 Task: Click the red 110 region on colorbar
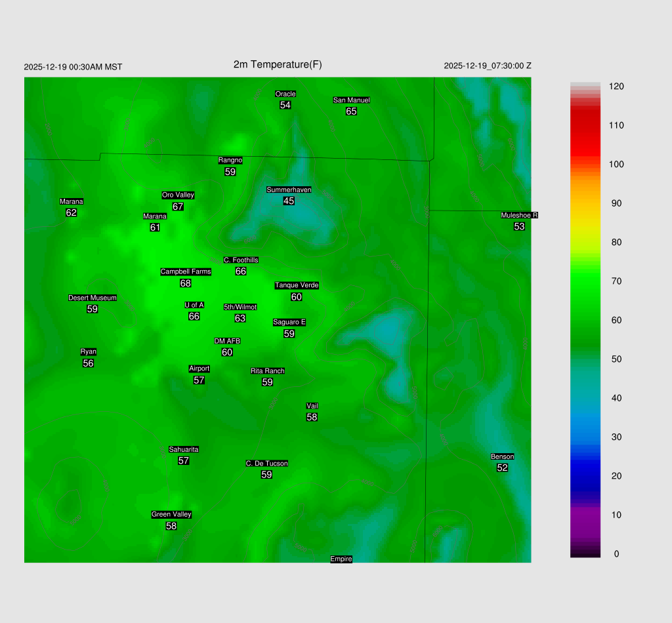(x=585, y=125)
